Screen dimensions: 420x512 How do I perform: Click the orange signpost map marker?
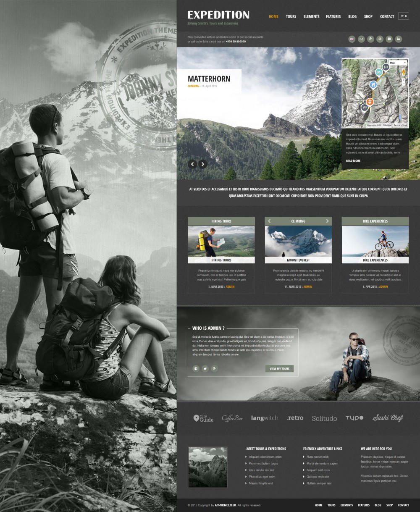tap(370, 102)
